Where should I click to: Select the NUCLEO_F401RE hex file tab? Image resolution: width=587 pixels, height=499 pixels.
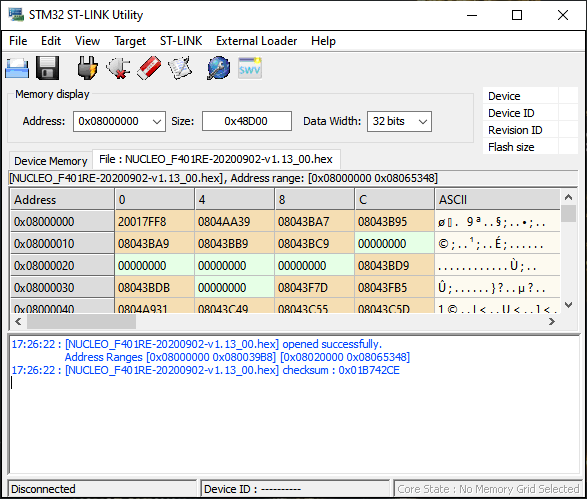pos(216,159)
